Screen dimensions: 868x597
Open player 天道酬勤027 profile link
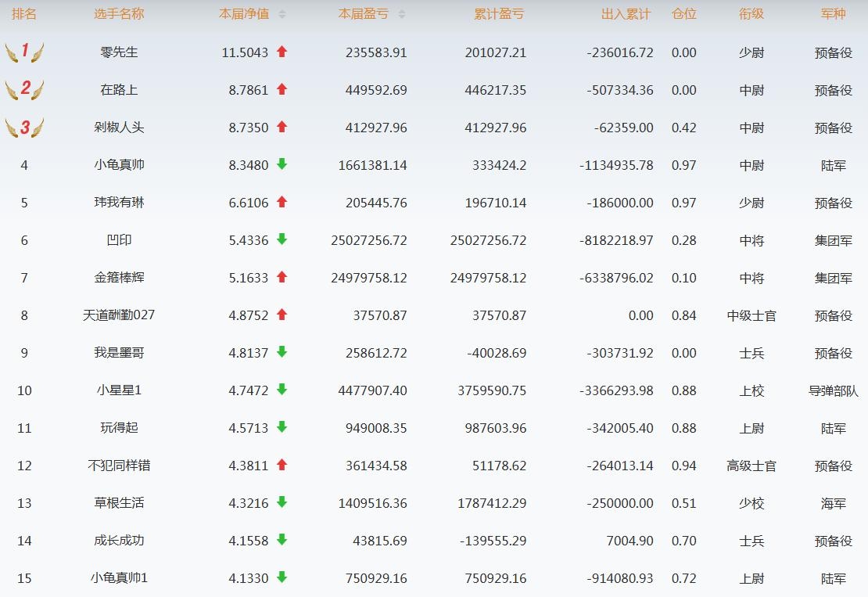click(119, 315)
